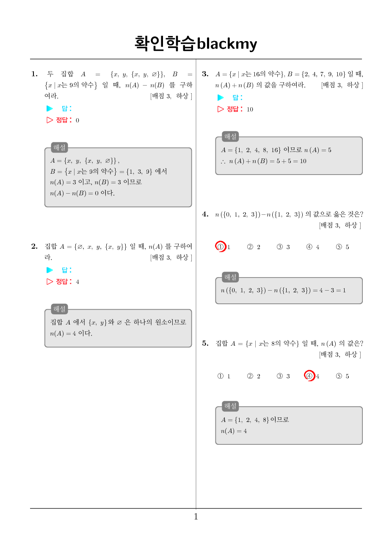Click the page number 1 at the bottom

pos(196,516)
